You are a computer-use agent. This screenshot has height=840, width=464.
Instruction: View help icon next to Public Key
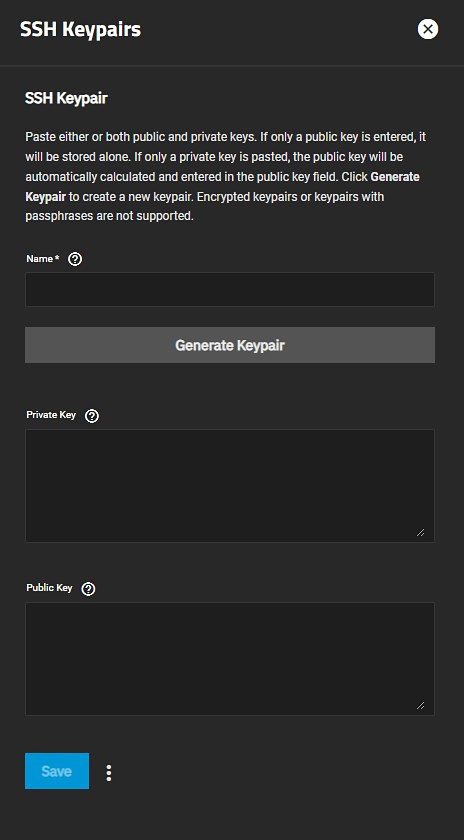tap(88, 589)
